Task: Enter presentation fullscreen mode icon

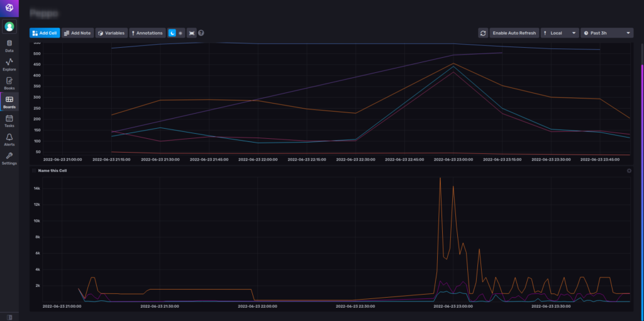Action: pyautogui.click(x=191, y=33)
